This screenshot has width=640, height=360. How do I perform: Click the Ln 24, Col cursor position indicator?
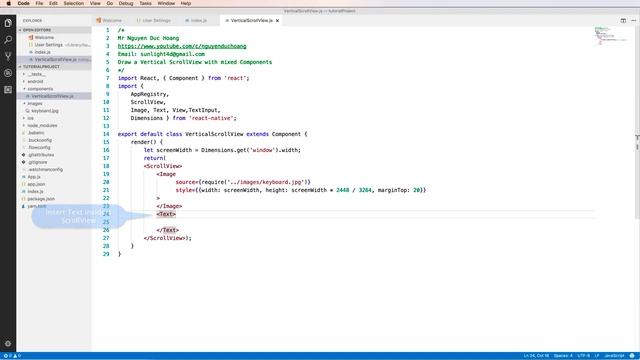click(536, 356)
